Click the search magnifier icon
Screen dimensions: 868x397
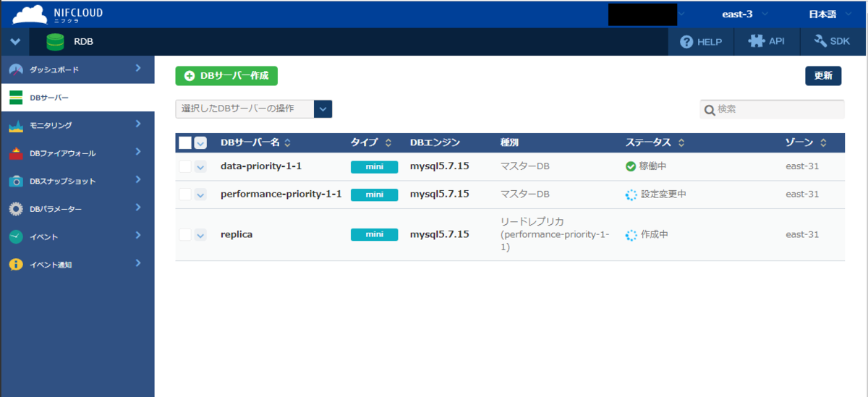(710, 109)
